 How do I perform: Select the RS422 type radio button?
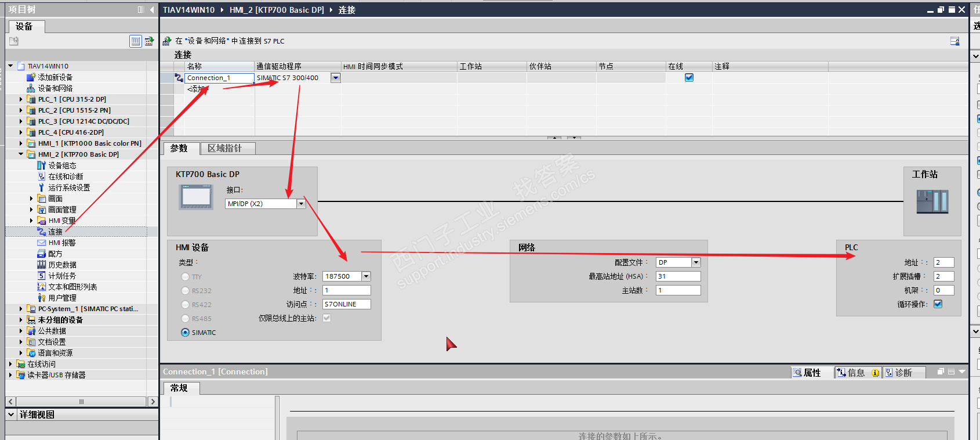[185, 305]
